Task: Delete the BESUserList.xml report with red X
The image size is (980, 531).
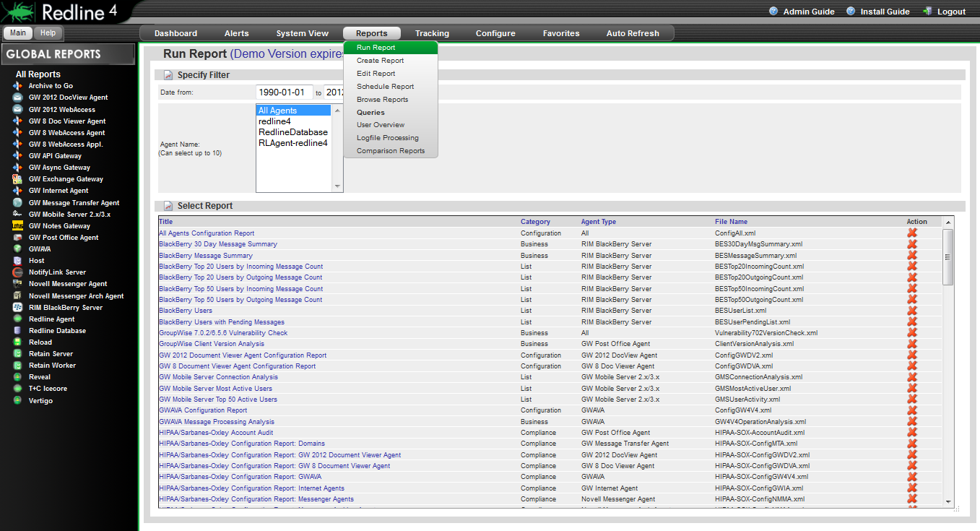Action: (912, 311)
